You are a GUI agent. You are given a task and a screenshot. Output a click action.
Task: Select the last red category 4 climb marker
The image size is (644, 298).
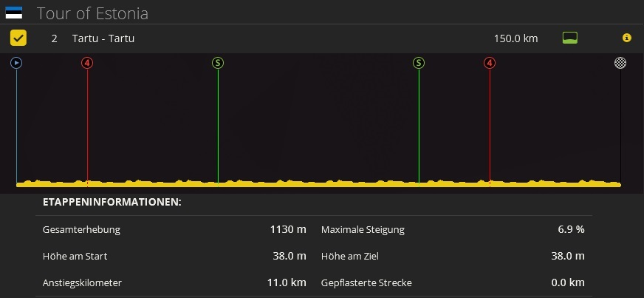(490, 63)
